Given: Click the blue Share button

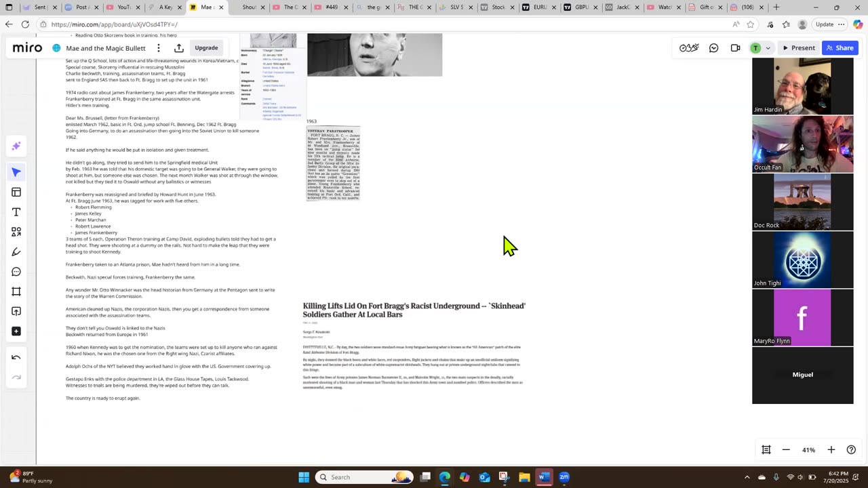Looking at the screenshot, I should (840, 48).
